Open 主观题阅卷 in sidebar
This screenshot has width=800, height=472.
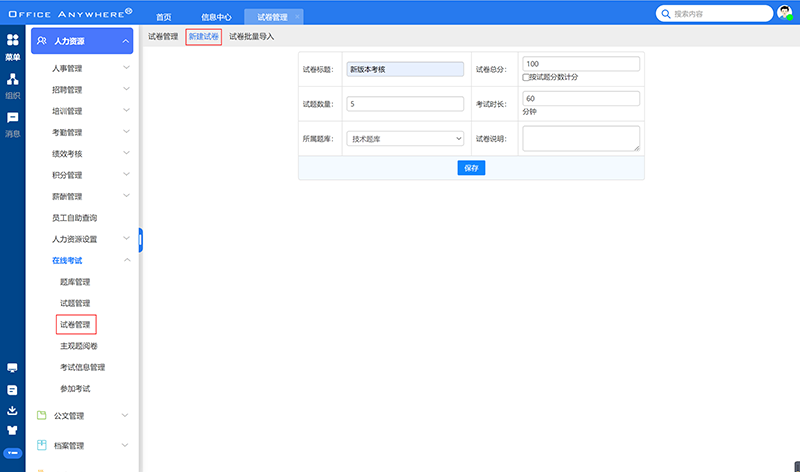coord(79,346)
